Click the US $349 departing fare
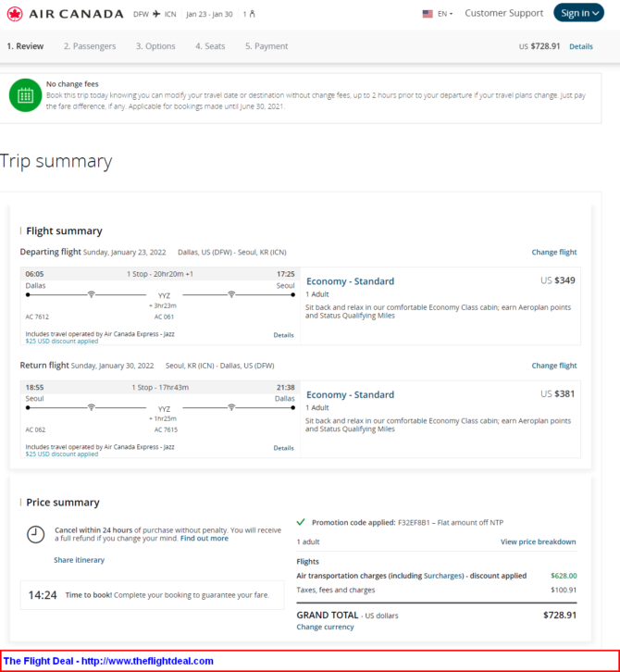 point(557,280)
